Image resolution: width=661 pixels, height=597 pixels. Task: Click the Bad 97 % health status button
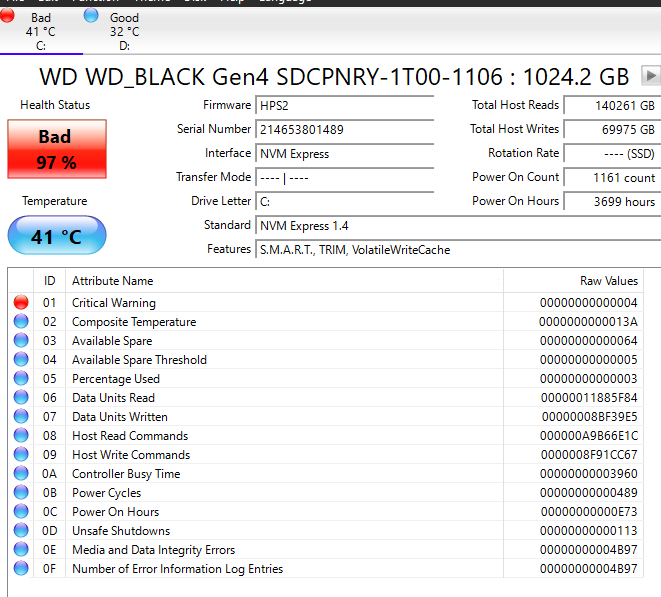pyautogui.click(x=57, y=149)
